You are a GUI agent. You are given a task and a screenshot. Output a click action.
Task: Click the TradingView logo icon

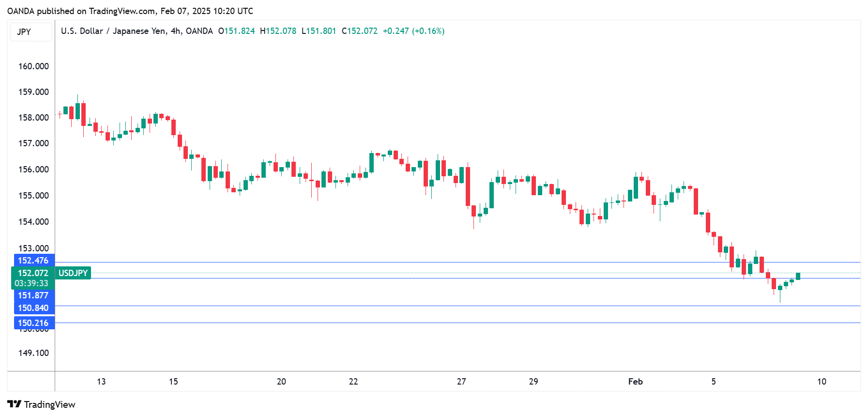click(x=14, y=404)
